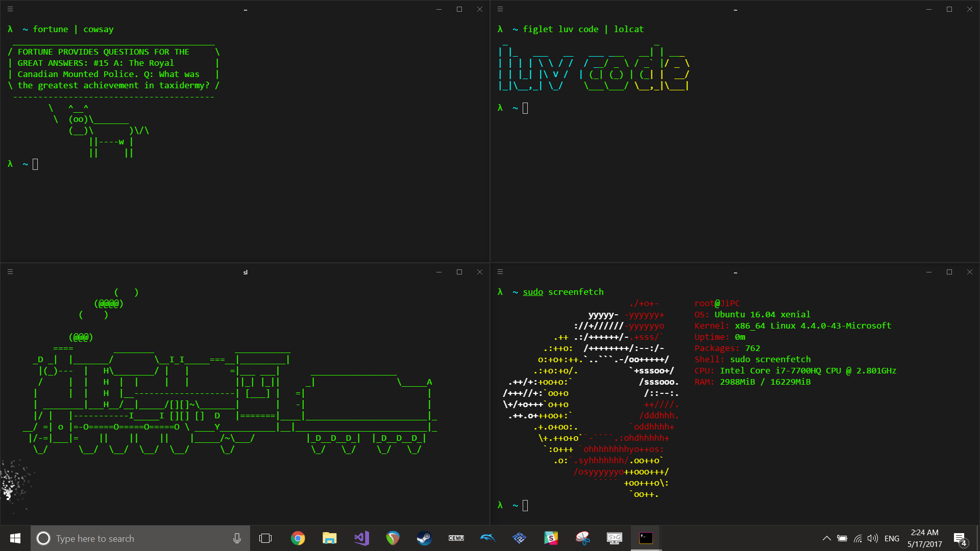Switch to active terminal taskbar icon
The width and height of the screenshot is (980, 551).
[646, 538]
